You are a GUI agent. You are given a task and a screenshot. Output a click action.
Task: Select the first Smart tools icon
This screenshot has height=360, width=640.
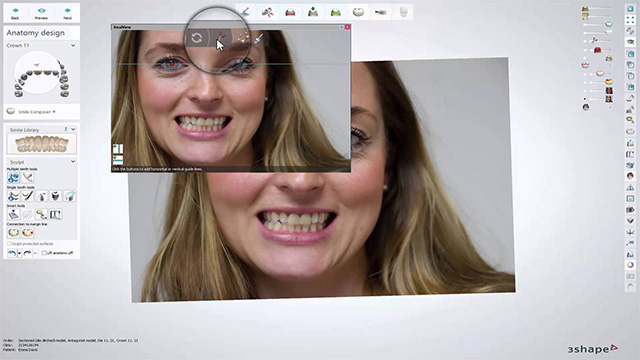point(13,214)
